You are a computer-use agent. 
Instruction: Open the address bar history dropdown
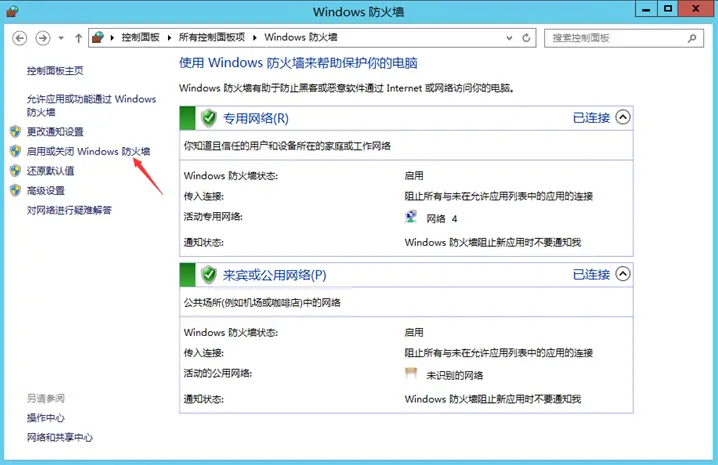click(509, 38)
